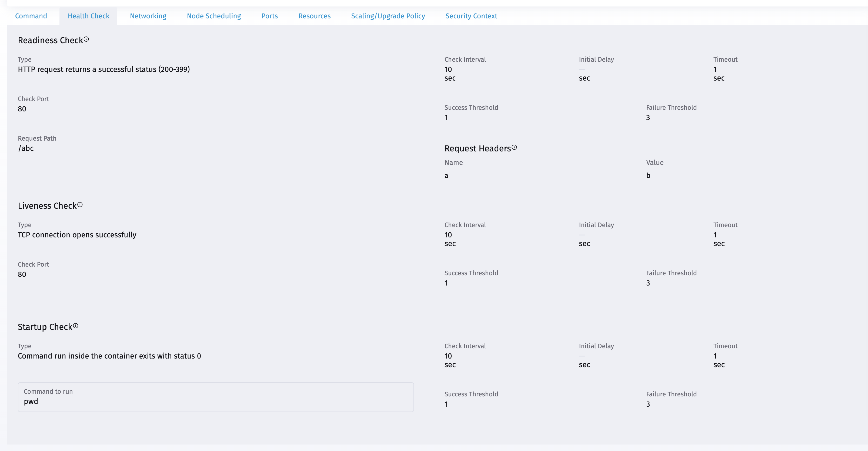Select the Health Check tab

point(88,16)
